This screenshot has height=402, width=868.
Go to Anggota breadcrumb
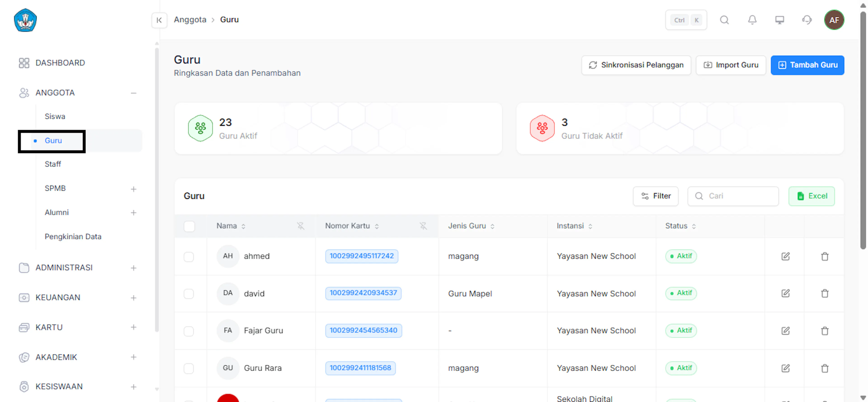coord(190,19)
